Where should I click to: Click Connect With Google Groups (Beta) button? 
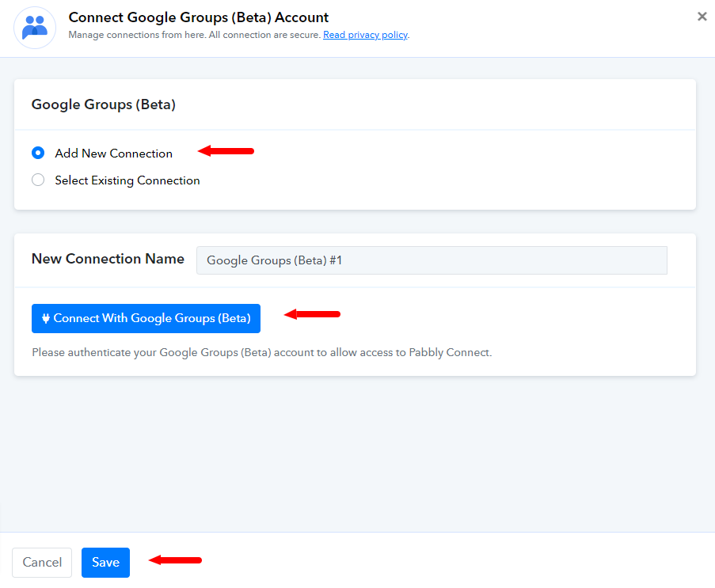(x=146, y=318)
